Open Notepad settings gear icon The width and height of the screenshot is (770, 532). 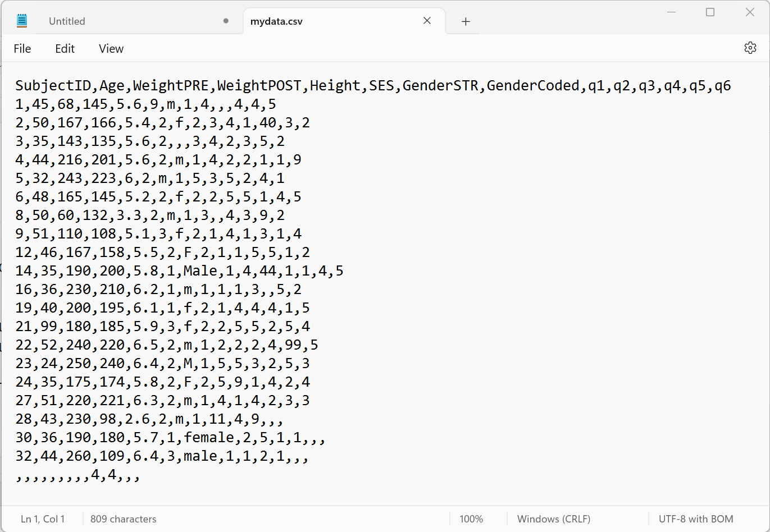[750, 48]
